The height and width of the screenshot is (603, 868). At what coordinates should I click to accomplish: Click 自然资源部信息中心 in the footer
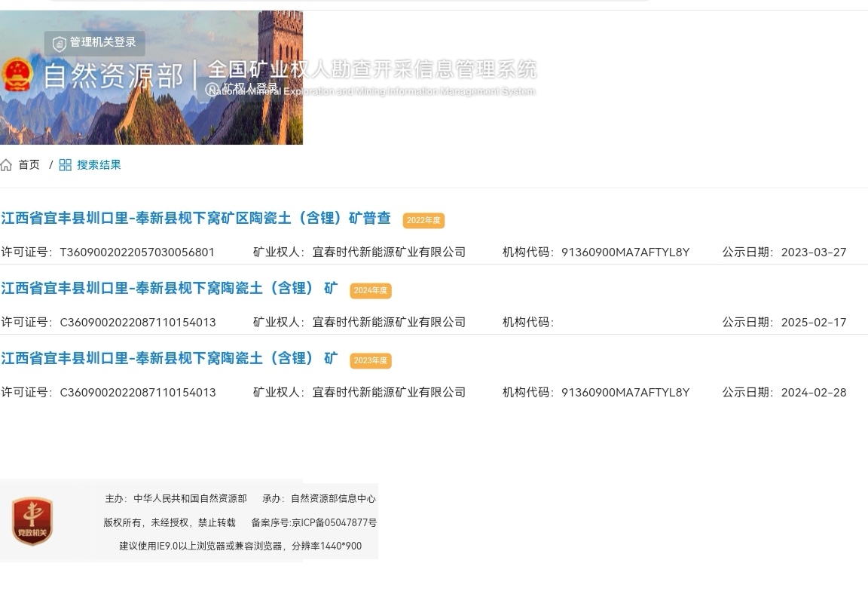click(x=333, y=499)
